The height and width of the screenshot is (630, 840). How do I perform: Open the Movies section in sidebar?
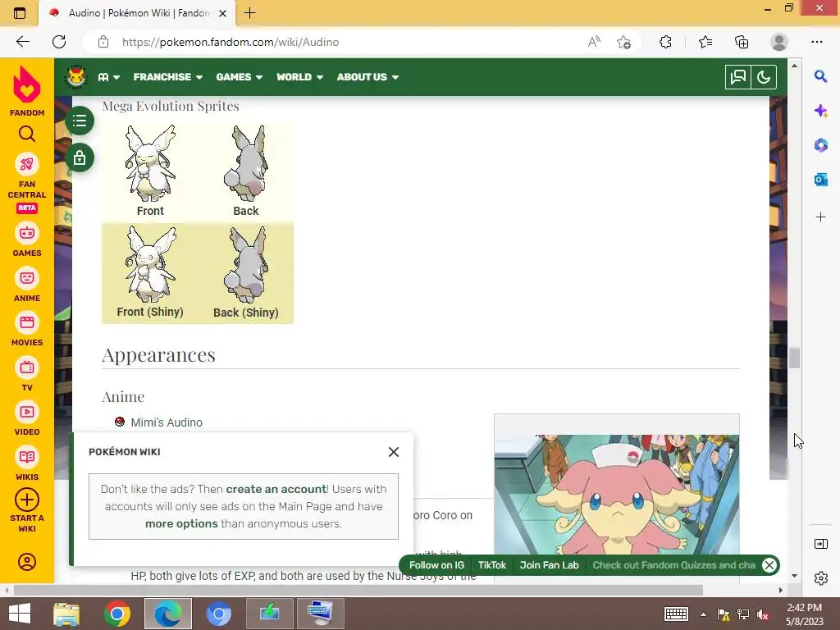click(x=27, y=330)
